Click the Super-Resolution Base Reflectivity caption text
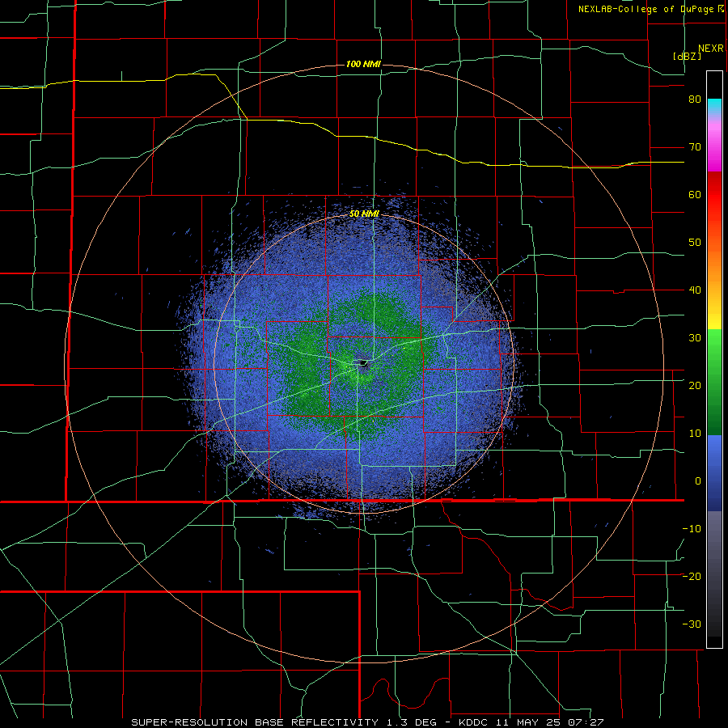The width and height of the screenshot is (728, 728). 255,722
